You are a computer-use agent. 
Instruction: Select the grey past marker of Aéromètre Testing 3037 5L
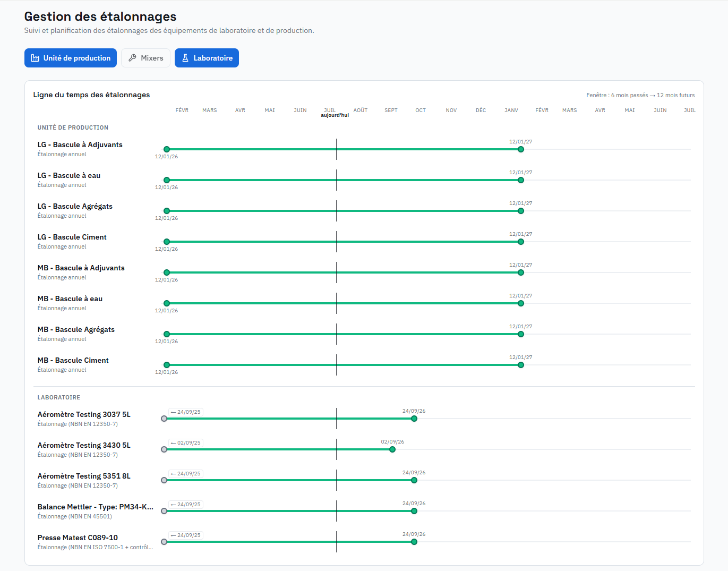(164, 419)
